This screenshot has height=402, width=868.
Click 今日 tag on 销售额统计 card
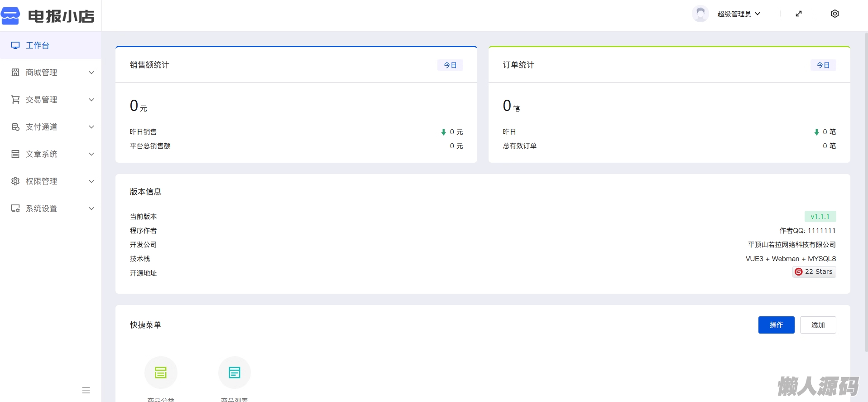[x=450, y=65]
